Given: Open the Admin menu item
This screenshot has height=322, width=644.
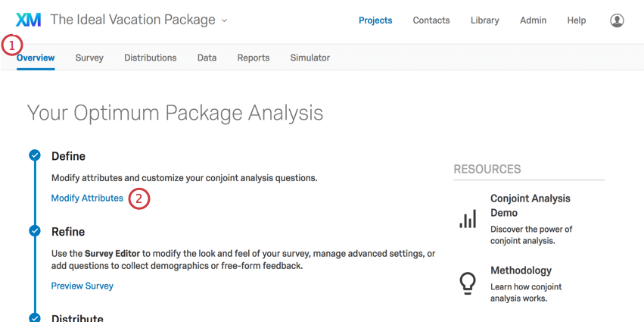Looking at the screenshot, I should [x=533, y=20].
